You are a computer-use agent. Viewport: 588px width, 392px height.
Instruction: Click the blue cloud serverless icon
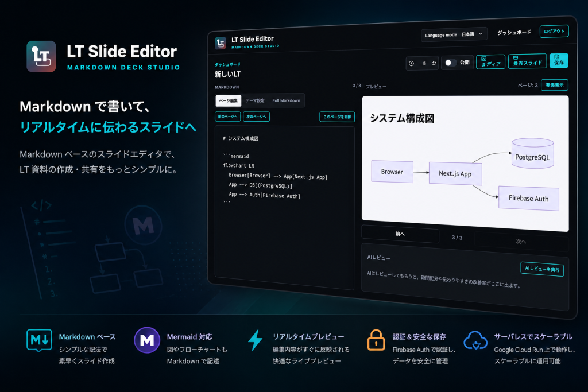[475, 340]
